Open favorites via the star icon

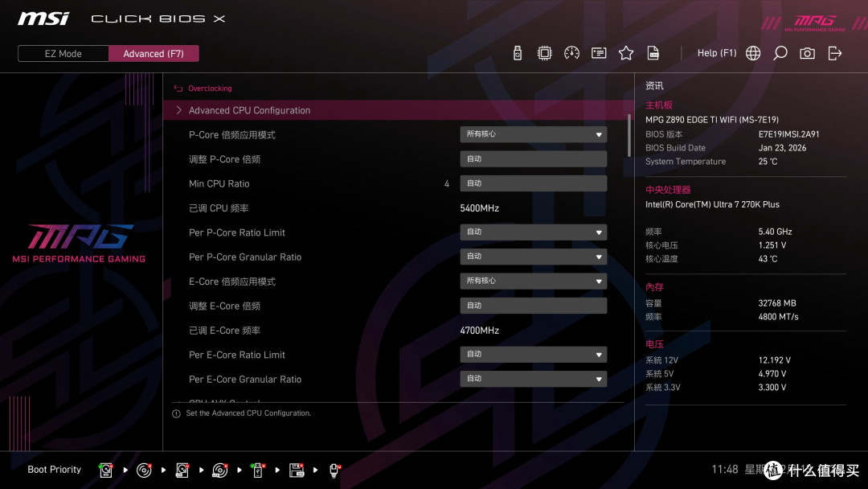(625, 53)
